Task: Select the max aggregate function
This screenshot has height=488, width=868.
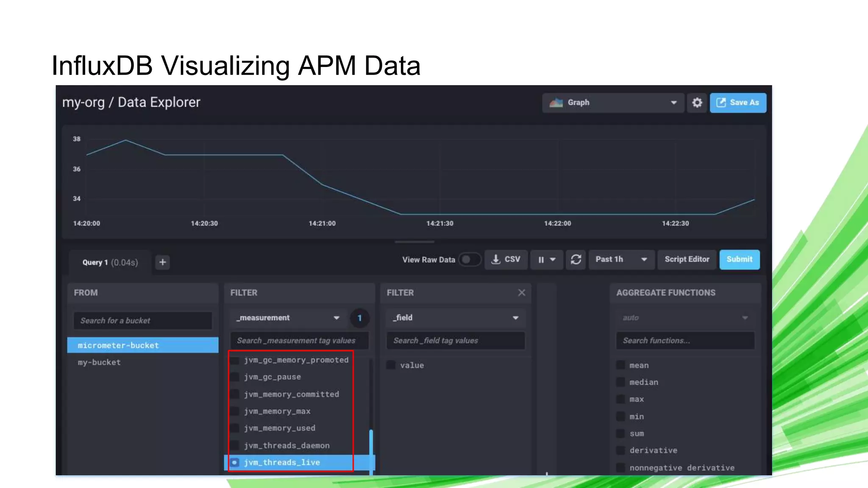Action: [x=620, y=399]
